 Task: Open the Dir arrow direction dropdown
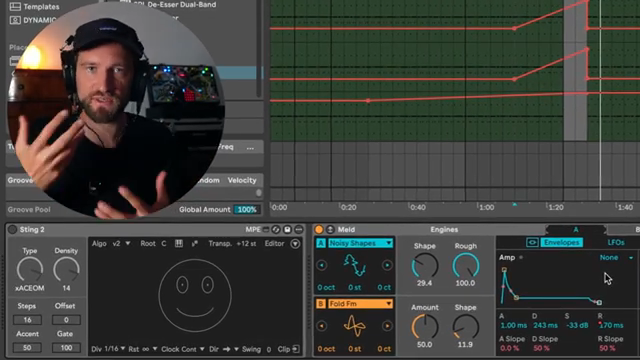coord(230,349)
